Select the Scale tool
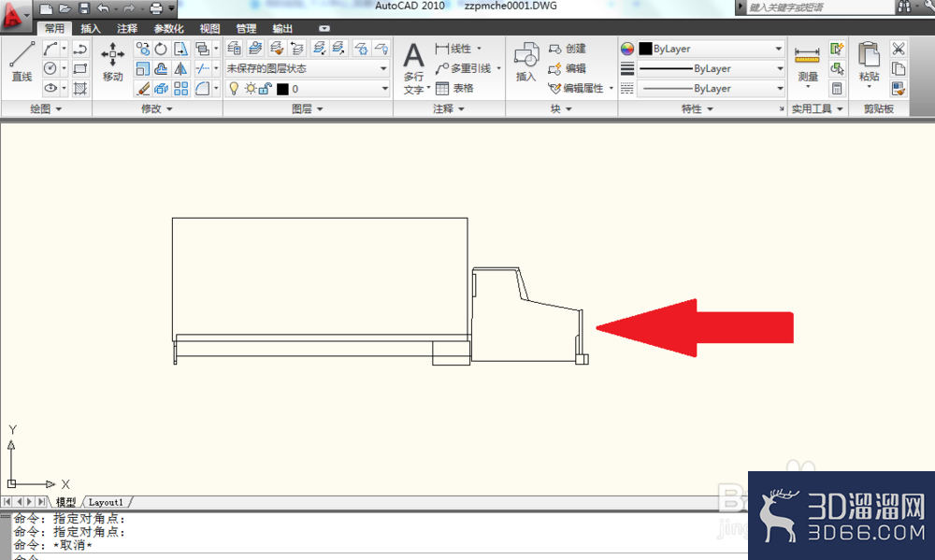 click(x=142, y=68)
